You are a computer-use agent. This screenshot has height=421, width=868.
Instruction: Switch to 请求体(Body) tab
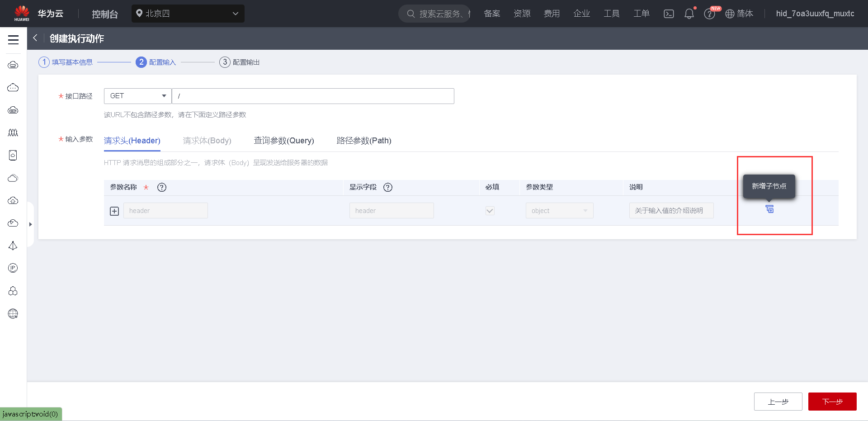[x=207, y=141]
